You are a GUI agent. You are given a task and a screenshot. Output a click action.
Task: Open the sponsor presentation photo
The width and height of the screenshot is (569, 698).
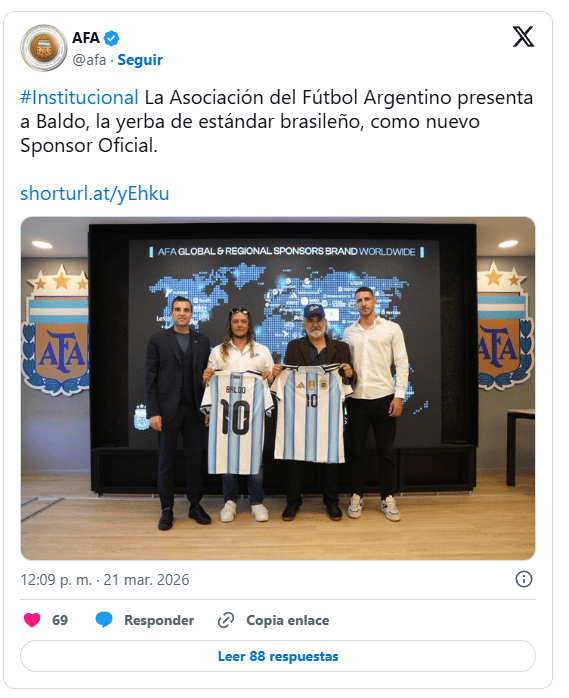coord(278,388)
